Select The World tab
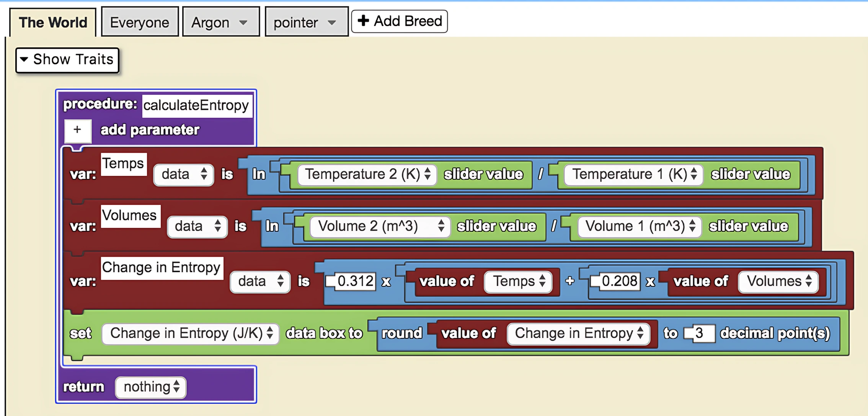Screen dimensions: 868x416 pyautogui.click(x=53, y=22)
